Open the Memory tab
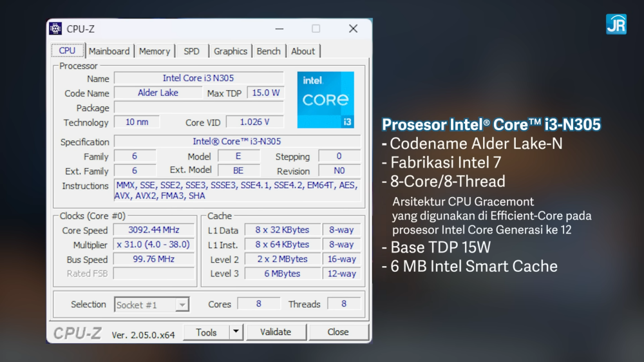Image resolution: width=644 pixels, height=362 pixels. 155,52
